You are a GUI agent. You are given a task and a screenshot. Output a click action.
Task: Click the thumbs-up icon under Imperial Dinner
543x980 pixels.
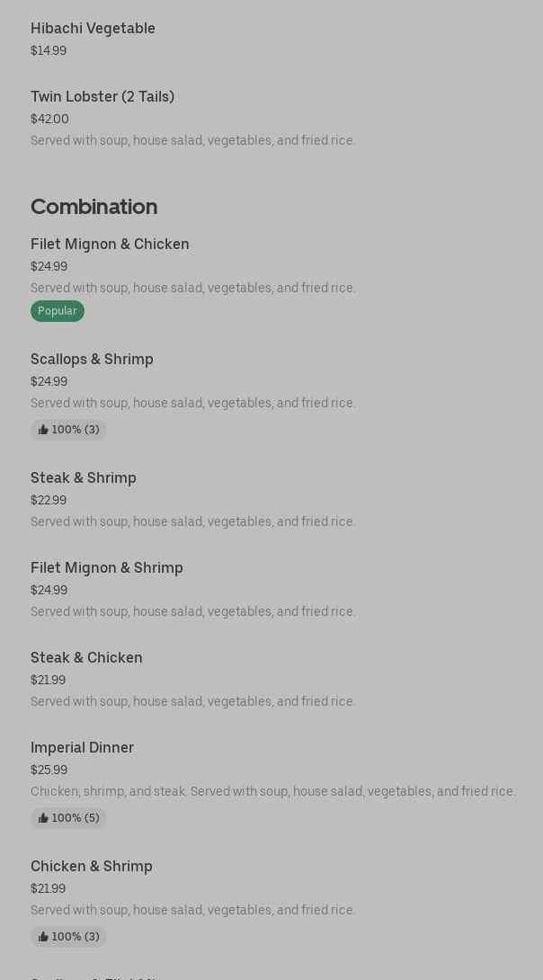pos(43,818)
